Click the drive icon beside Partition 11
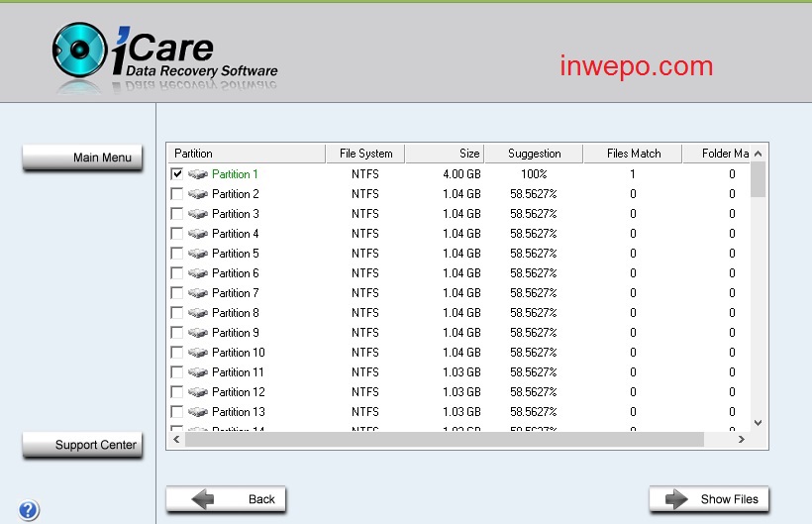This screenshot has width=812, height=524. pyautogui.click(x=198, y=372)
